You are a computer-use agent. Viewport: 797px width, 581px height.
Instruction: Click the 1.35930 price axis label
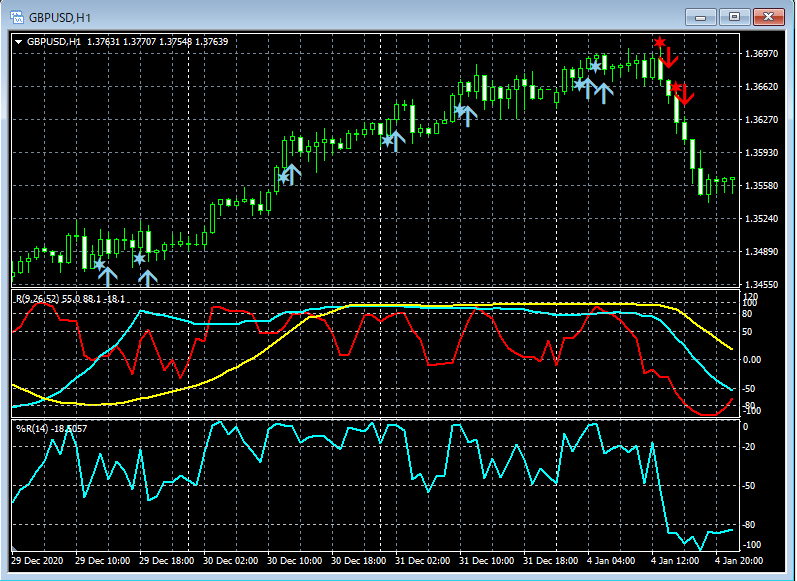tap(761, 152)
